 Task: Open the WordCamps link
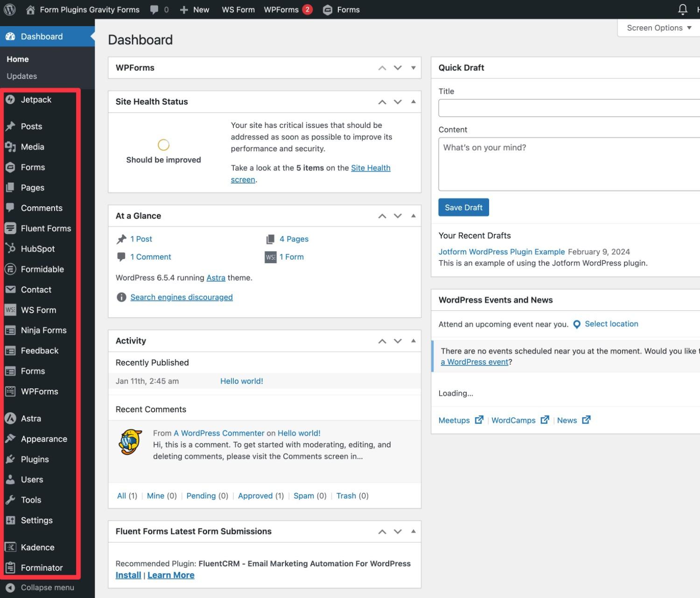(x=513, y=420)
